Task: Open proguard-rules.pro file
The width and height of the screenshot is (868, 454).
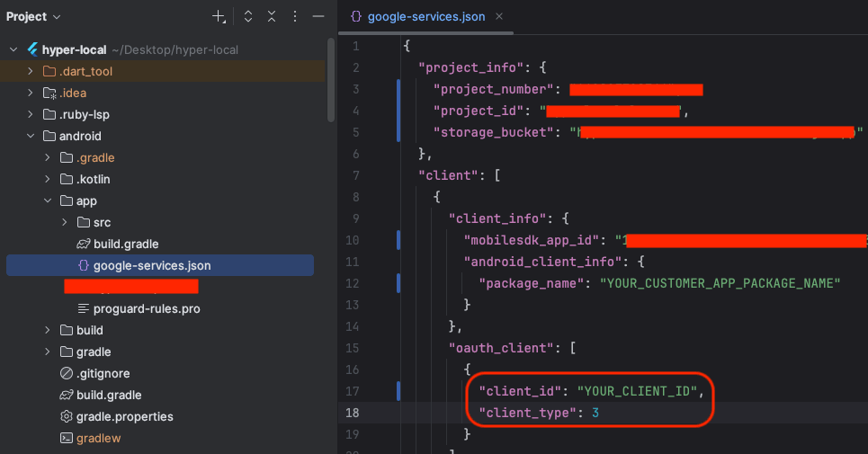Action: click(x=147, y=308)
